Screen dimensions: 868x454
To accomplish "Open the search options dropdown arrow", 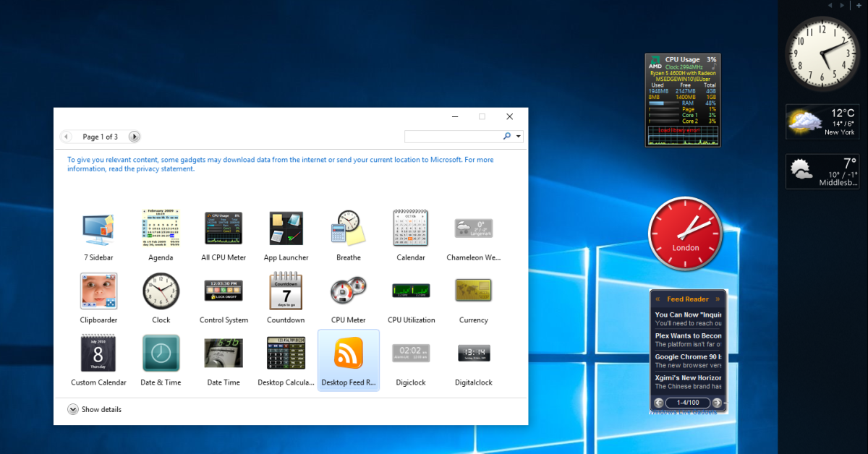I will 518,136.
